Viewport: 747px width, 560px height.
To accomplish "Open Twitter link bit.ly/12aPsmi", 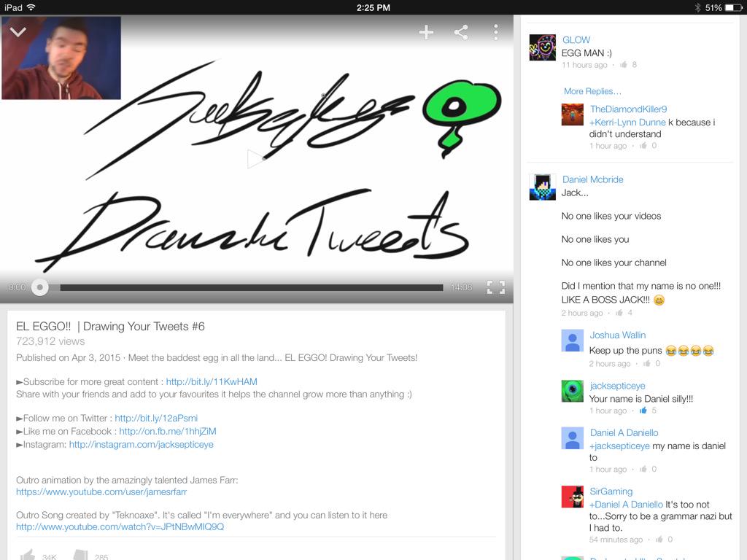I will [x=156, y=418].
